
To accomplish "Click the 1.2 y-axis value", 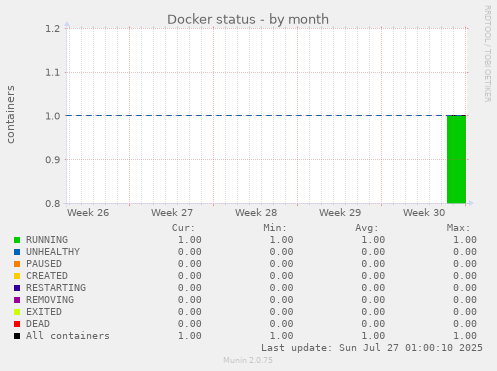I will [53, 29].
